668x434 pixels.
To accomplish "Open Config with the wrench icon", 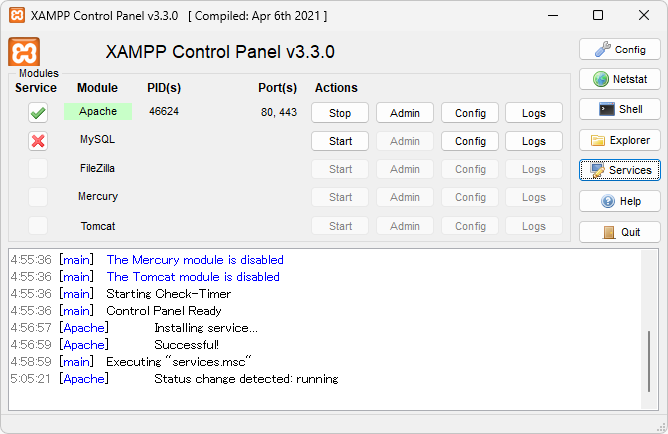I will [x=619, y=49].
